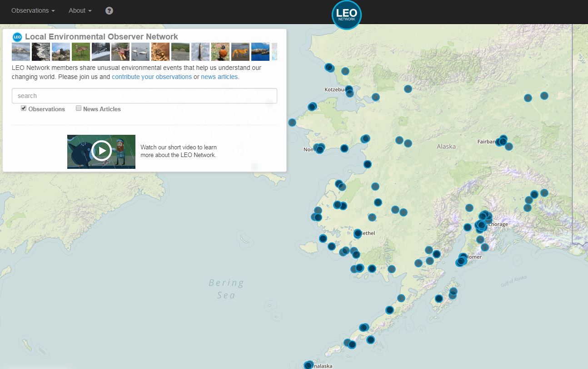588x369 pixels.
Task: Click the help question mark icon
Action: 109,10
